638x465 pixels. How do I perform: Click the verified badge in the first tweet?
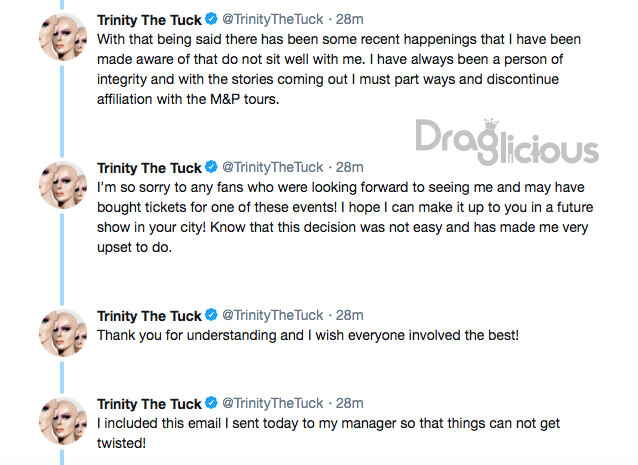point(211,19)
